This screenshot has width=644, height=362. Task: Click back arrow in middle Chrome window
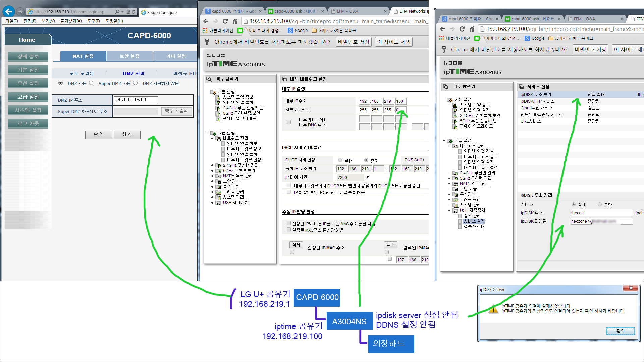[x=206, y=21]
